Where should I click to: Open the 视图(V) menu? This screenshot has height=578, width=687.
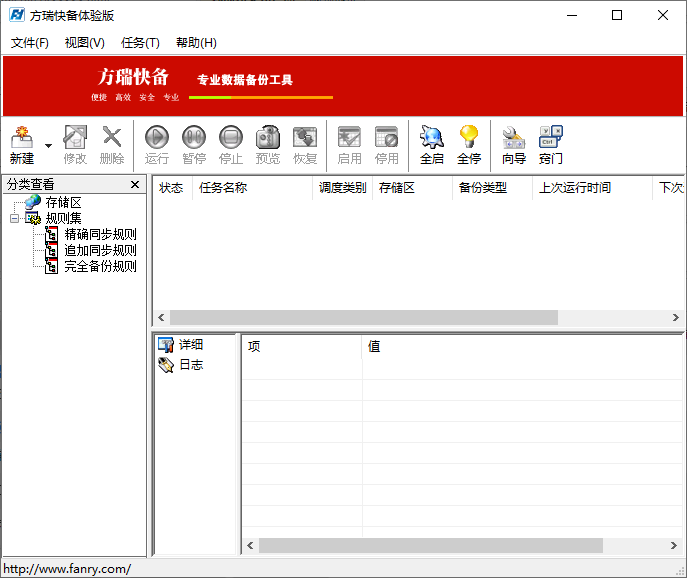85,43
